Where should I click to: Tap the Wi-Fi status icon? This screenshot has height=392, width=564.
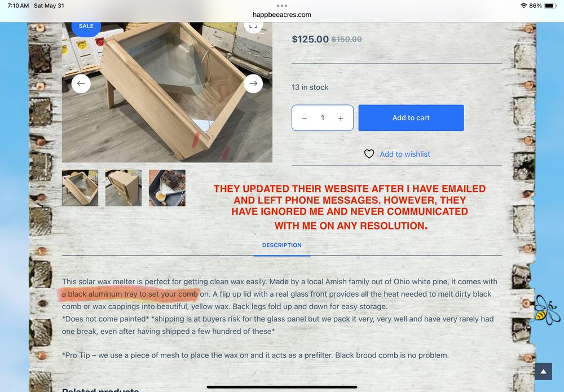pos(524,6)
